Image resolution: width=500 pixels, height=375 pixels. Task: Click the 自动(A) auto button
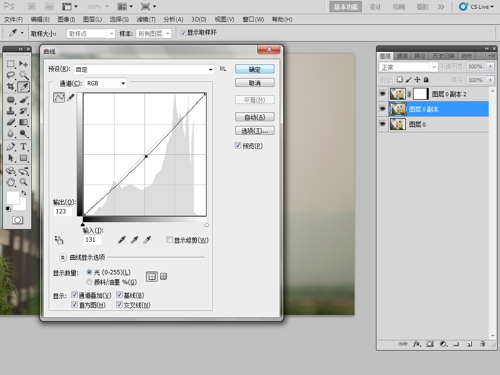pos(255,117)
